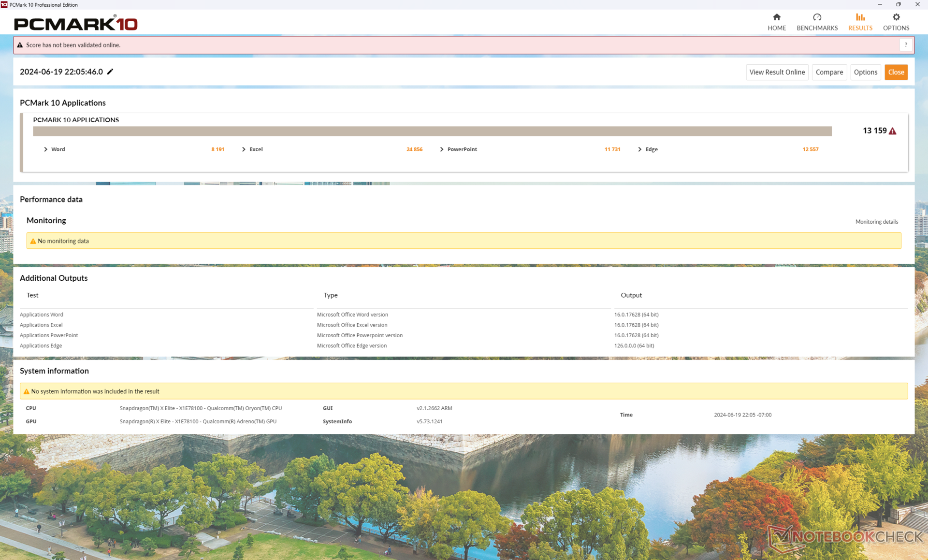928x560 pixels.
Task: Select the Results bar chart icon
Action: click(x=860, y=18)
